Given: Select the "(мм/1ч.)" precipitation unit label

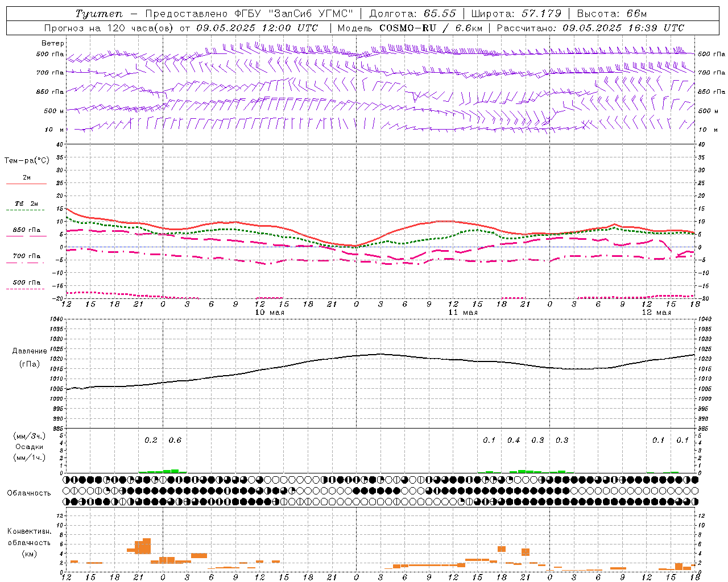Looking at the screenshot, I should tap(30, 458).
